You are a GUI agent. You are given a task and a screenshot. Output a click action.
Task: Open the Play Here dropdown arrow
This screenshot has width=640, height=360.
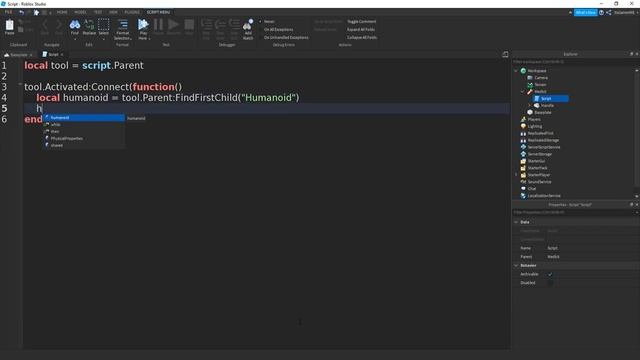pos(149,38)
